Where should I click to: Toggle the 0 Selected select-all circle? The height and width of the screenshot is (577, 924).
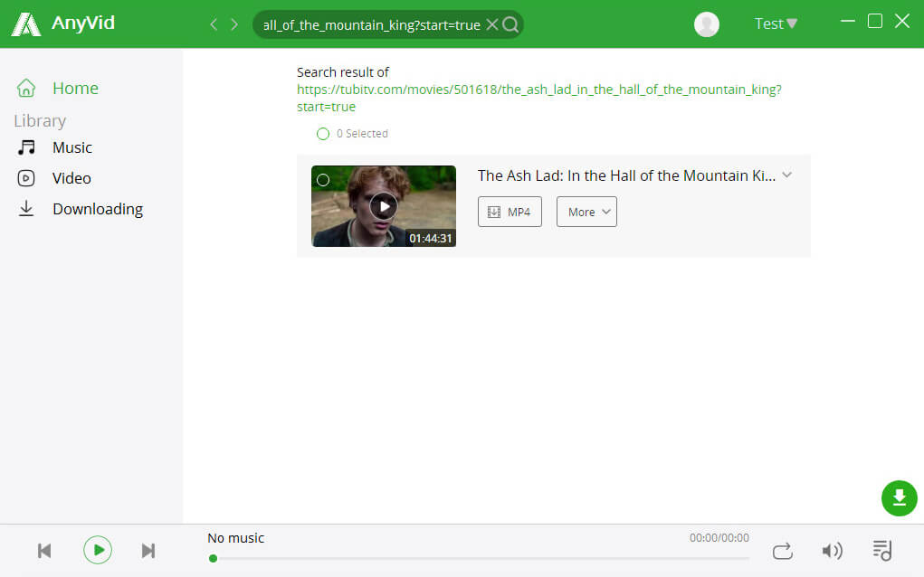coord(323,134)
